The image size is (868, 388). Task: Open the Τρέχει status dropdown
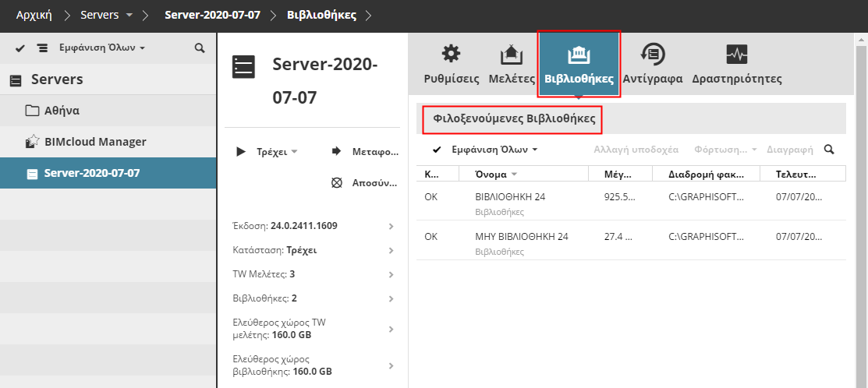(x=277, y=151)
